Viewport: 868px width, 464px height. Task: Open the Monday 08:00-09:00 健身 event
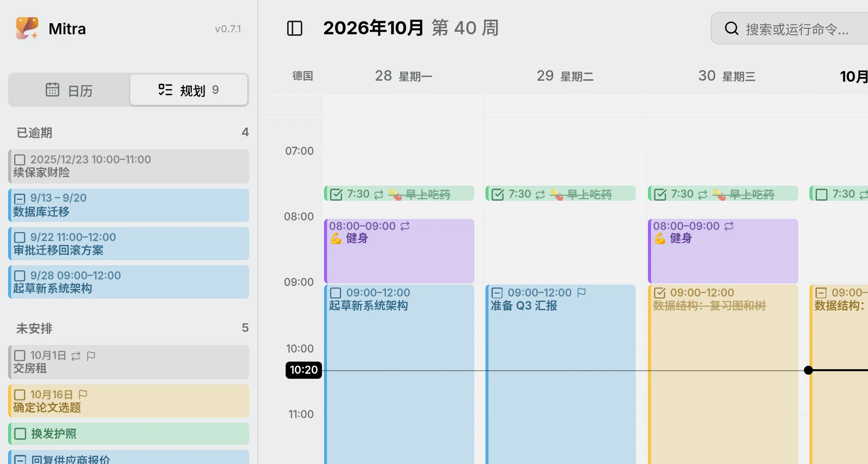pos(399,251)
